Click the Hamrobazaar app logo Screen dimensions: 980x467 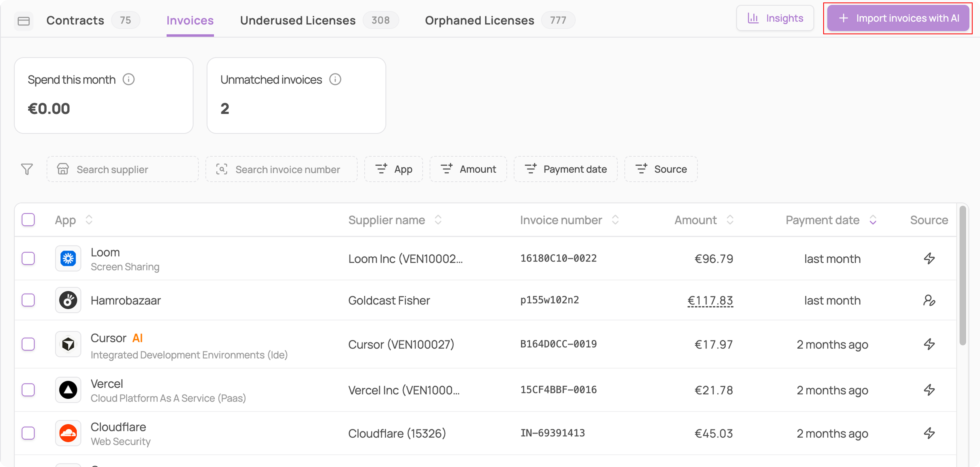click(x=68, y=300)
